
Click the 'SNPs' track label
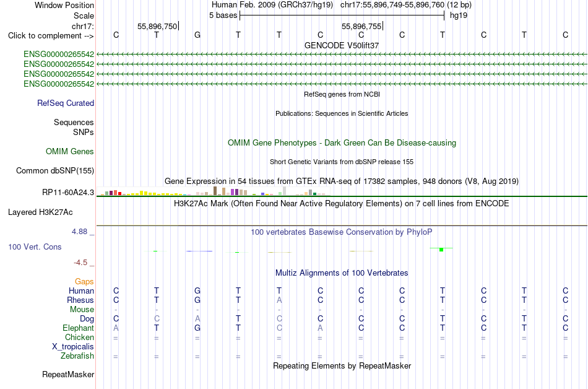(84, 132)
